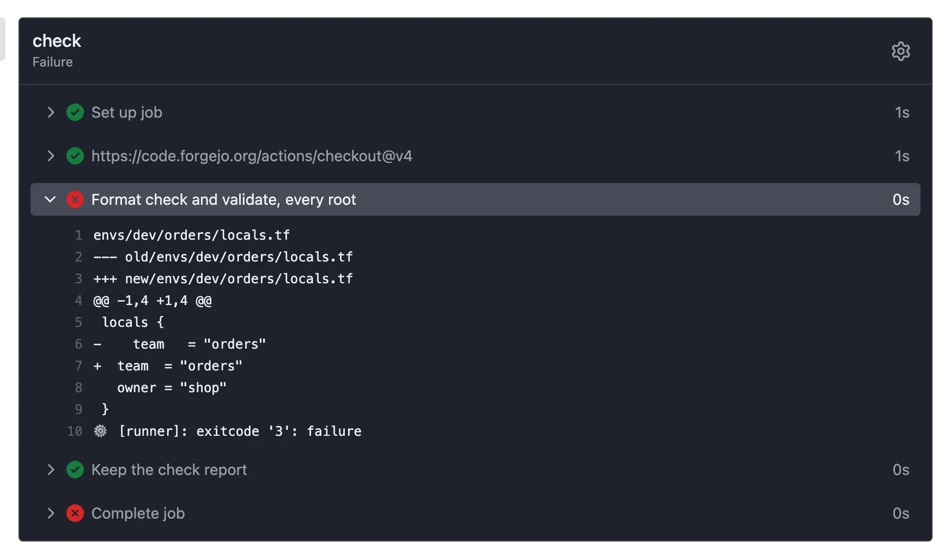Click the log text envs/dev/orders/locals.tf on line 1

pyautogui.click(x=192, y=235)
